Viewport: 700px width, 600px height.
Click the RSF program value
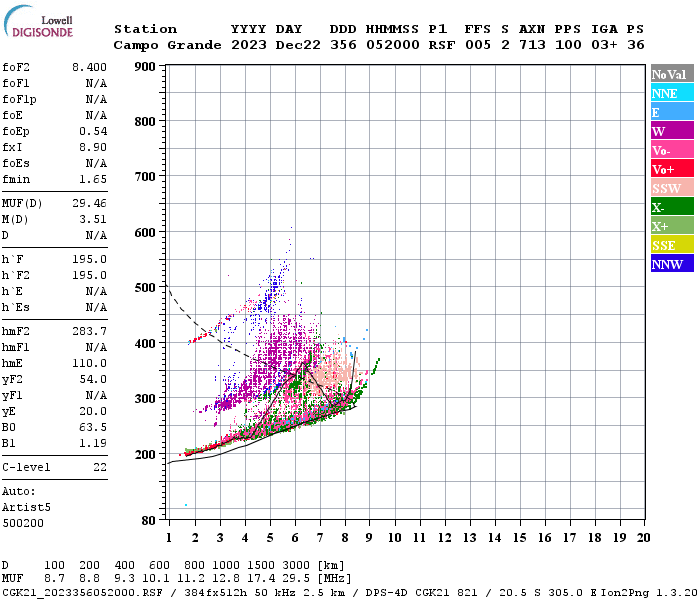(442, 45)
